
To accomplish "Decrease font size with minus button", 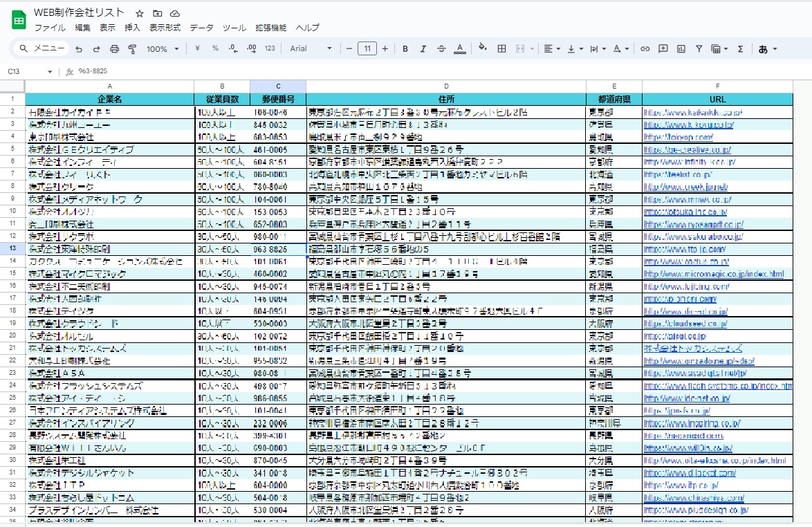I will 349,48.
